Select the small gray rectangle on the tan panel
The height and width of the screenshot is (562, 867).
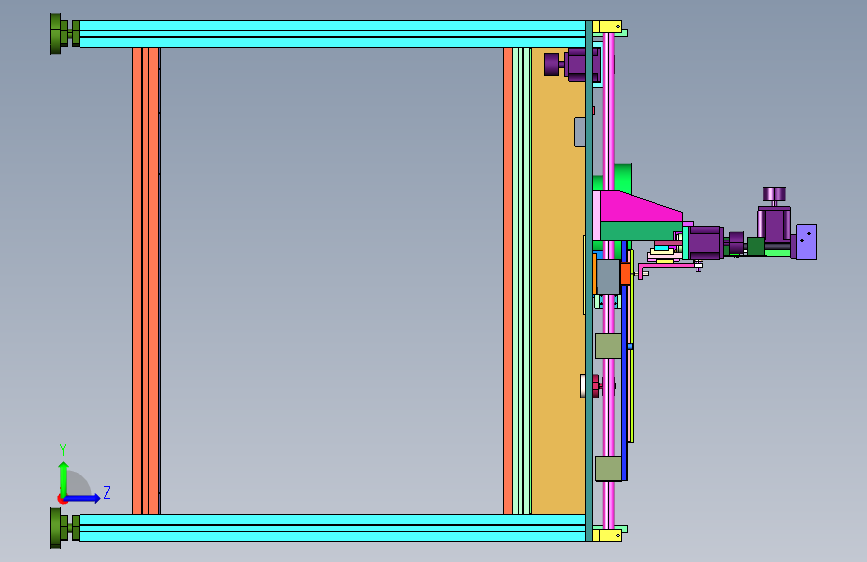pos(579,132)
